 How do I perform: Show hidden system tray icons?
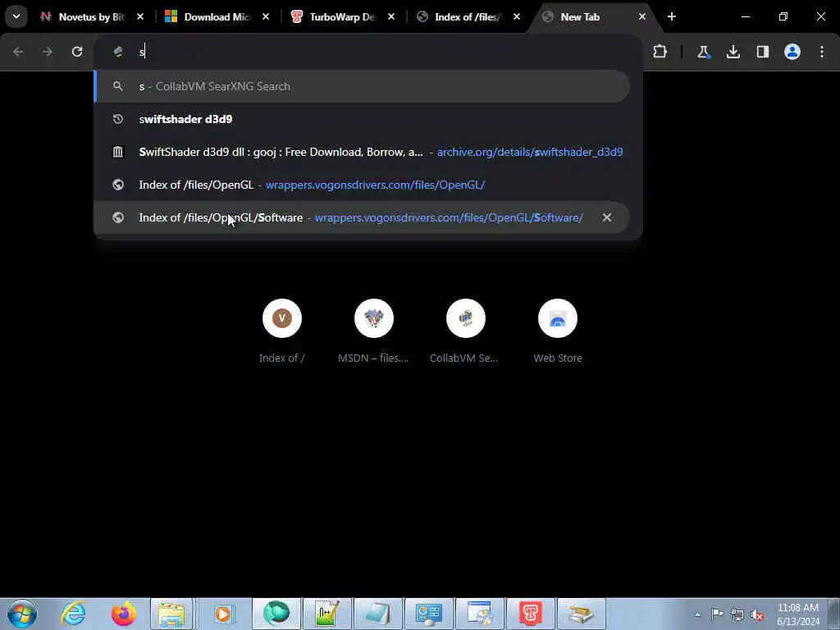pyautogui.click(x=697, y=615)
